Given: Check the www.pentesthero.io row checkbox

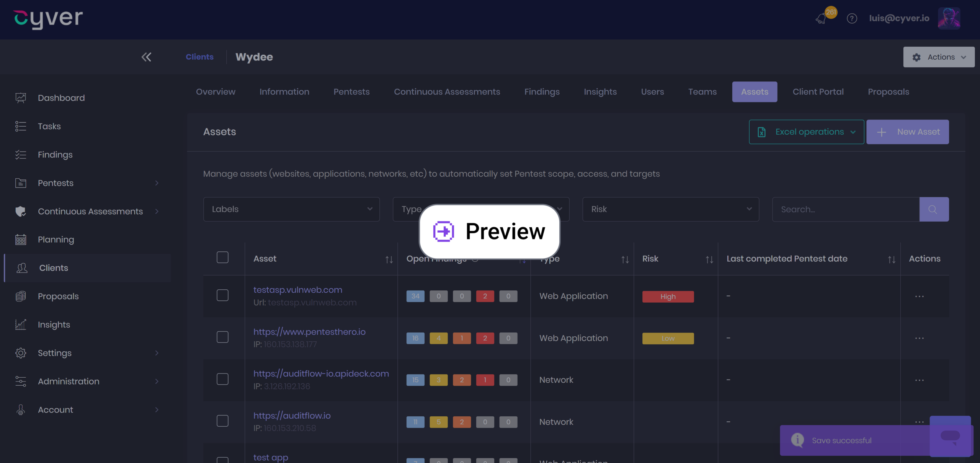Looking at the screenshot, I should [222, 337].
